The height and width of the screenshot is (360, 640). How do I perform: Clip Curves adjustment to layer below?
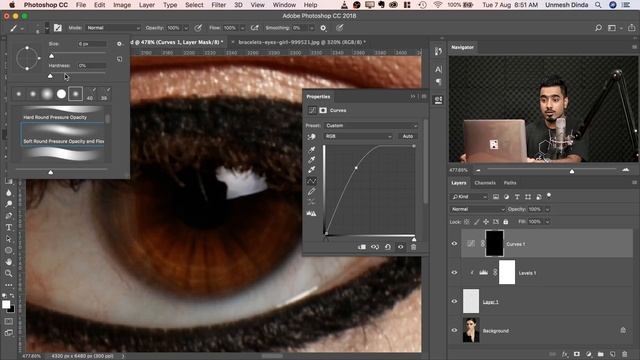[x=362, y=247]
